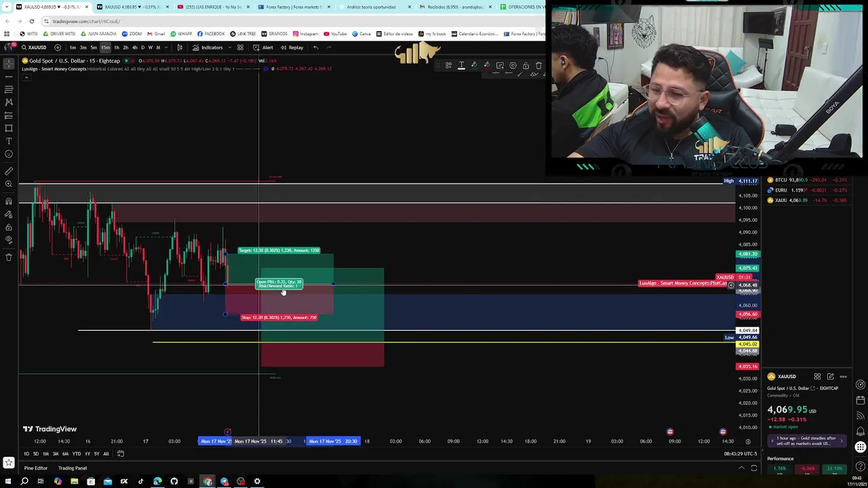The width and height of the screenshot is (868, 488).
Task: Open the indicator templates grid icon
Action: (x=240, y=47)
